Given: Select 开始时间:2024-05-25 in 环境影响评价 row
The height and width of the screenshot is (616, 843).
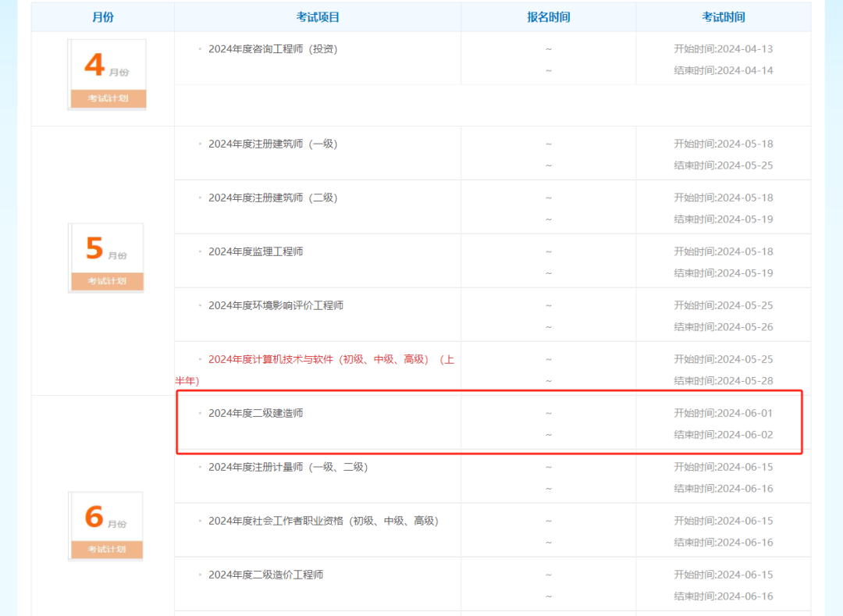Looking at the screenshot, I should point(723,305).
